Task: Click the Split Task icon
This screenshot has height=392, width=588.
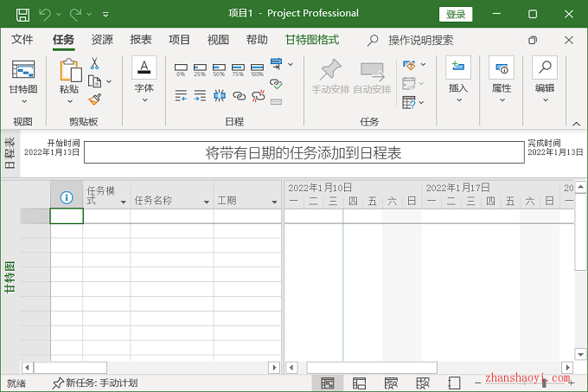Action: pos(220,96)
